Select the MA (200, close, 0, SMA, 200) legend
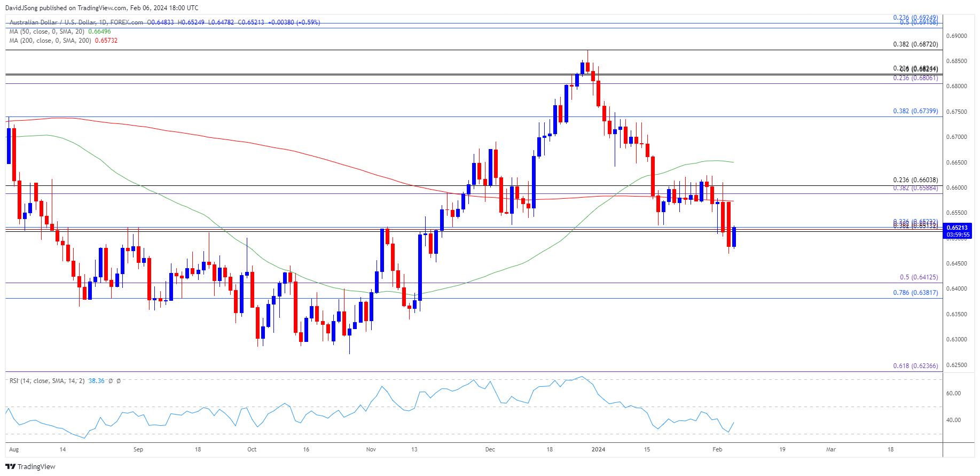 click(51, 41)
